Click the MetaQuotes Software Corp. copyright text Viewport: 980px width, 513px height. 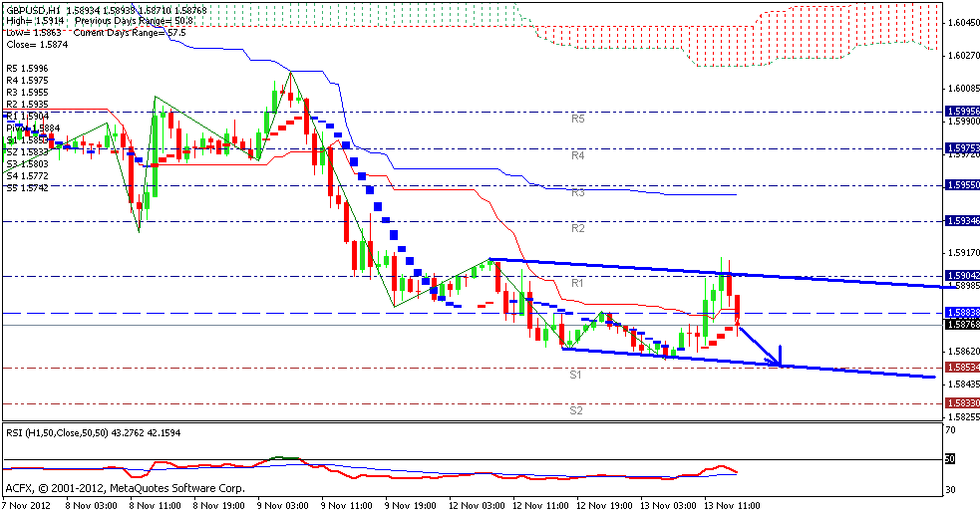(x=125, y=488)
